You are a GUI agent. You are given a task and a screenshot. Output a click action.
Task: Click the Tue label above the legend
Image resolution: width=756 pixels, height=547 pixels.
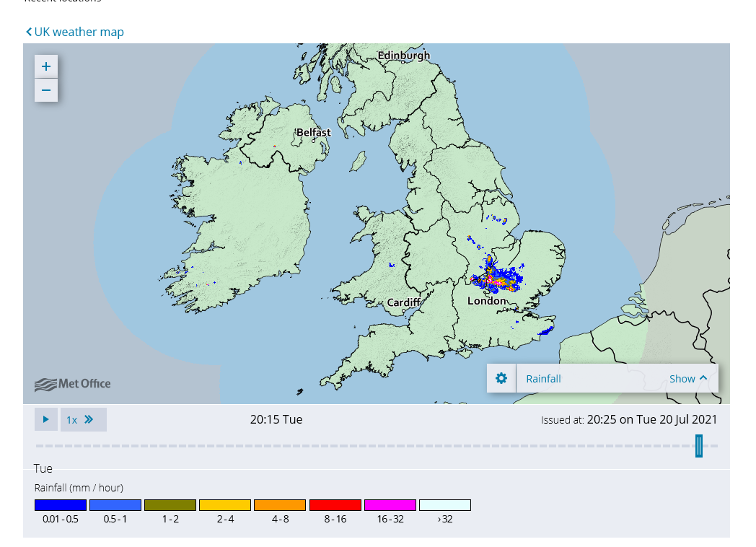coord(43,468)
